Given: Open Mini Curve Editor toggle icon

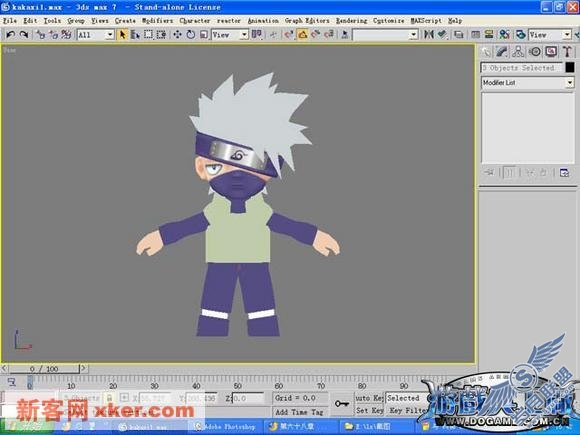Looking at the screenshot, I should 11,382.
